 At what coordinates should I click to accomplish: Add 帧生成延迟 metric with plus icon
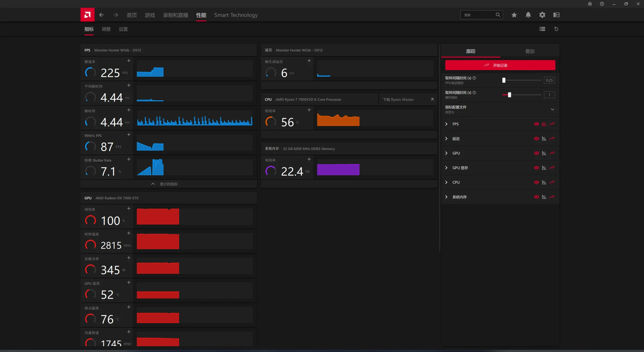pos(309,60)
